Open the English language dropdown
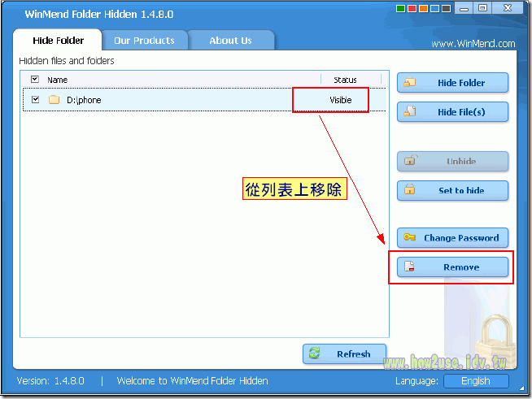This screenshot has width=532, height=399. [476, 381]
